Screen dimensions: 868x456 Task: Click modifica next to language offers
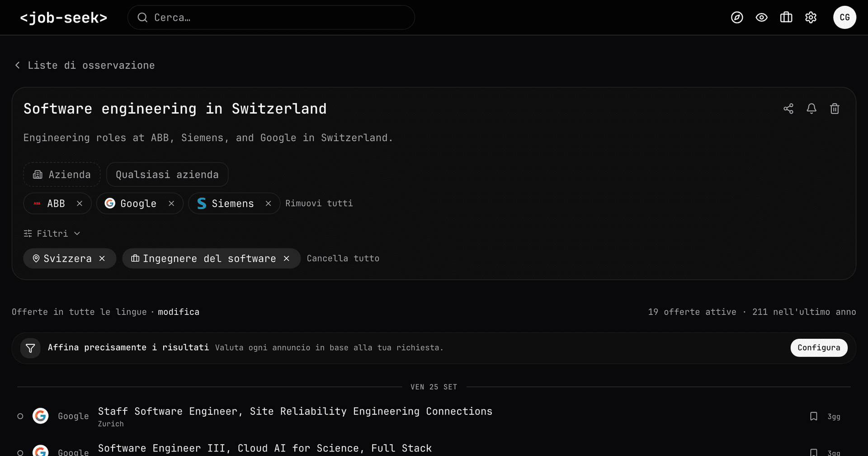click(179, 312)
